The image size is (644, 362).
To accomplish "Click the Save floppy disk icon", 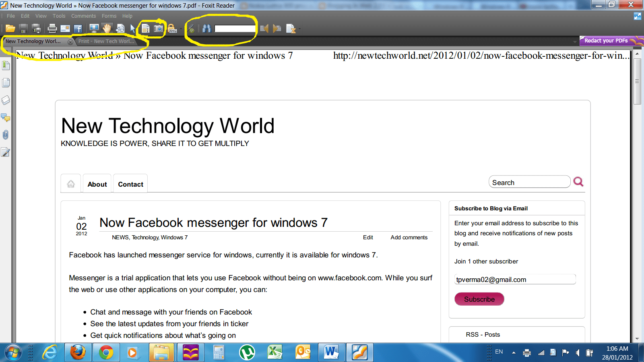I will tap(23, 29).
